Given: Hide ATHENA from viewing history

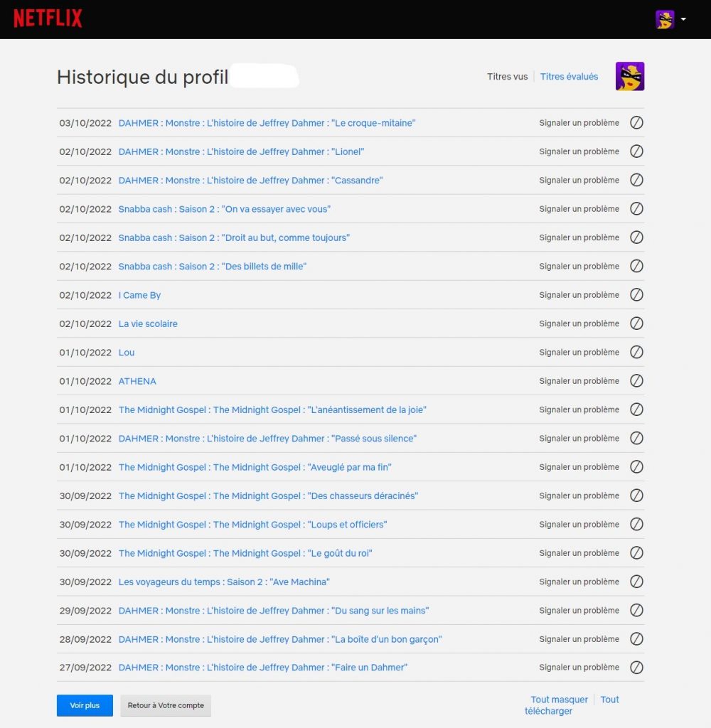Looking at the screenshot, I should [x=636, y=381].
